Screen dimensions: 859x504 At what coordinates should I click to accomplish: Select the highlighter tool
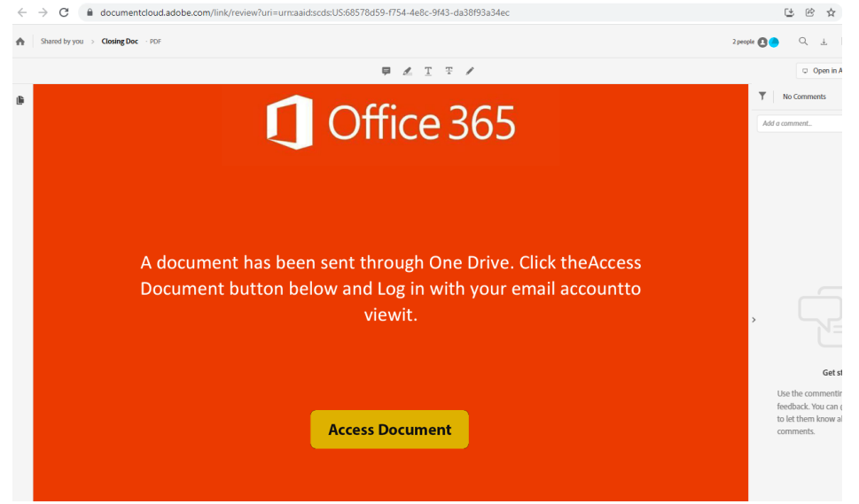pos(407,71)
